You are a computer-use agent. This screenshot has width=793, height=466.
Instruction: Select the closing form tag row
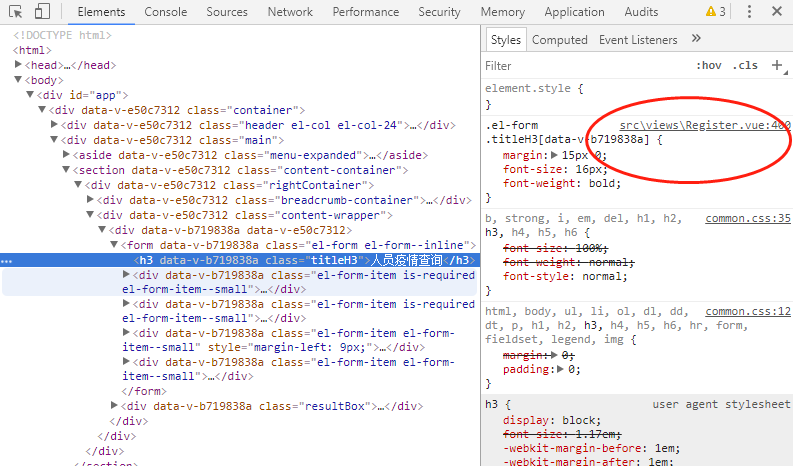[x=144, y=391]
